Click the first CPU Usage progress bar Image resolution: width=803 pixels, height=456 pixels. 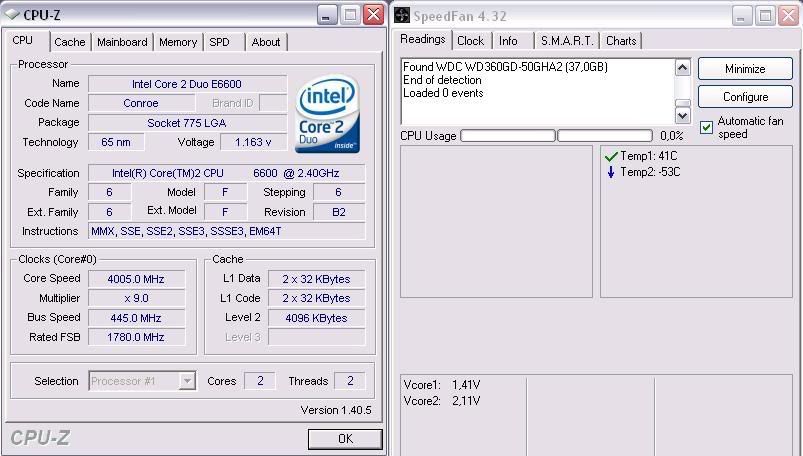pyautogui.click(x=508, y=136)
